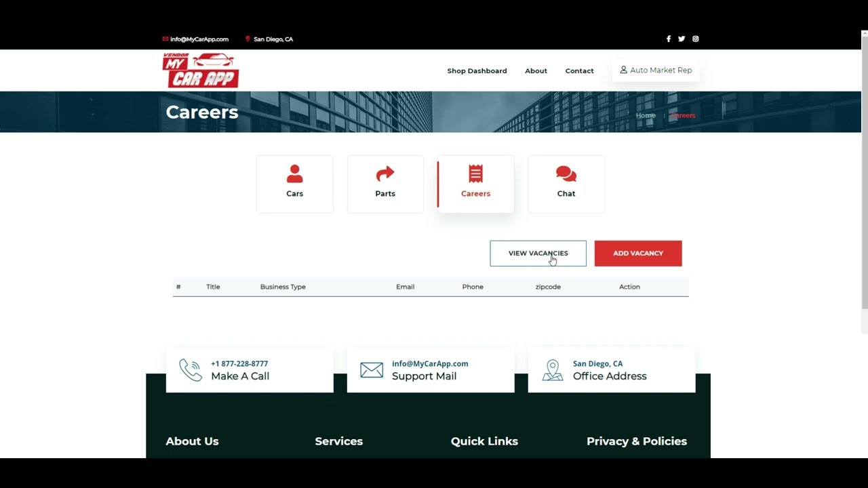The width and height of the screenshot is (868, 488).
Task: Select the Parts arrow icon
Action: coord(385,174)
